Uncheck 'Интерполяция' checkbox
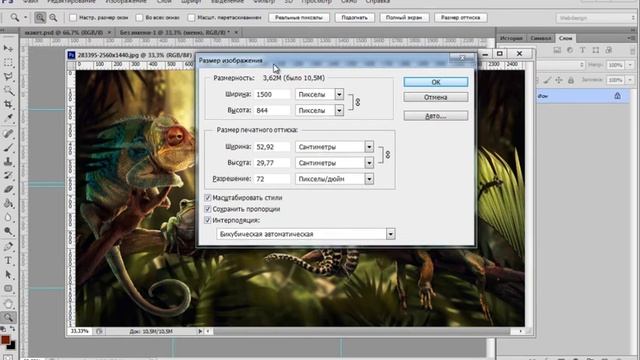640x360 pixels. (x=207, y=220)
